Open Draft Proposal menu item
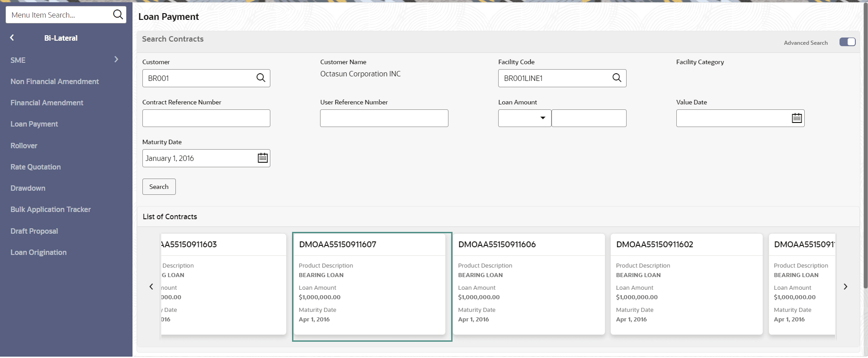The width and height of the screenshot is (868, 358). [x=34, y=231]
